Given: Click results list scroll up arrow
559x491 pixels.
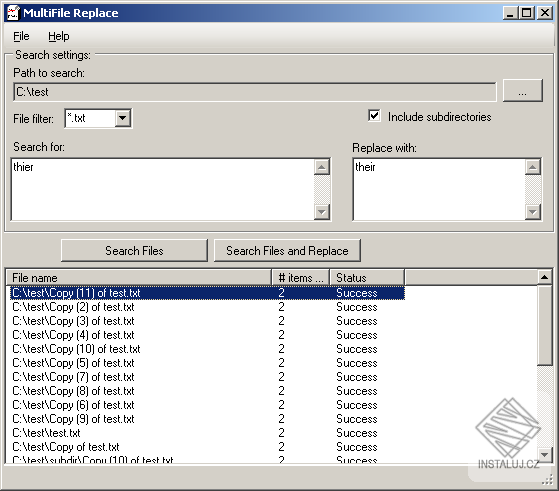Looking at the screenshot, I should 544,277.
